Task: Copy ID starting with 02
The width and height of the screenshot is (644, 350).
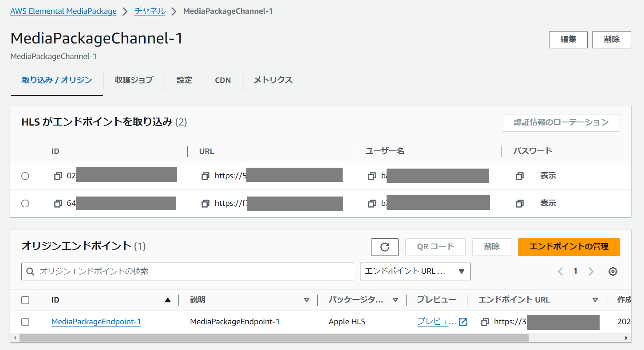Action: coord(58,176)
